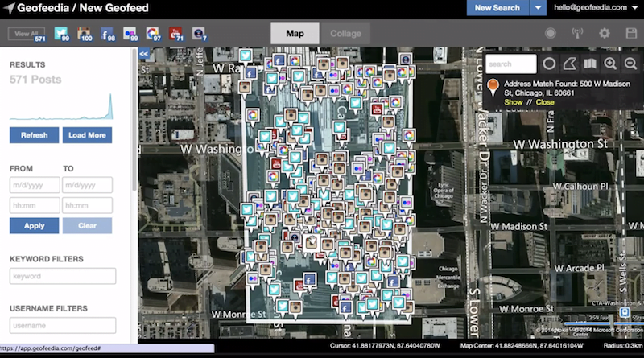
Task: Open the map layers icon
Action: click(x=589, y=64)
